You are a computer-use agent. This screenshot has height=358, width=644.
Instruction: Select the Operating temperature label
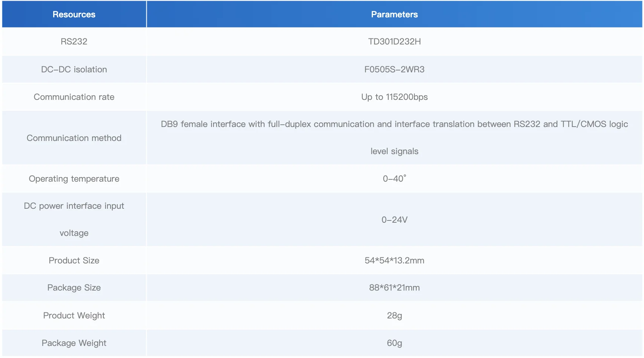(74, 179)
